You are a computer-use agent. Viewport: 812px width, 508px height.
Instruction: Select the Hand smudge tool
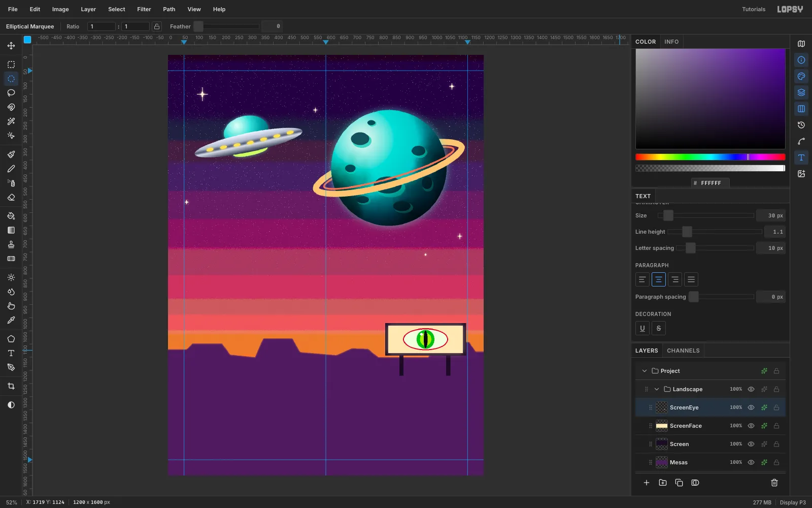coord(11,306)
